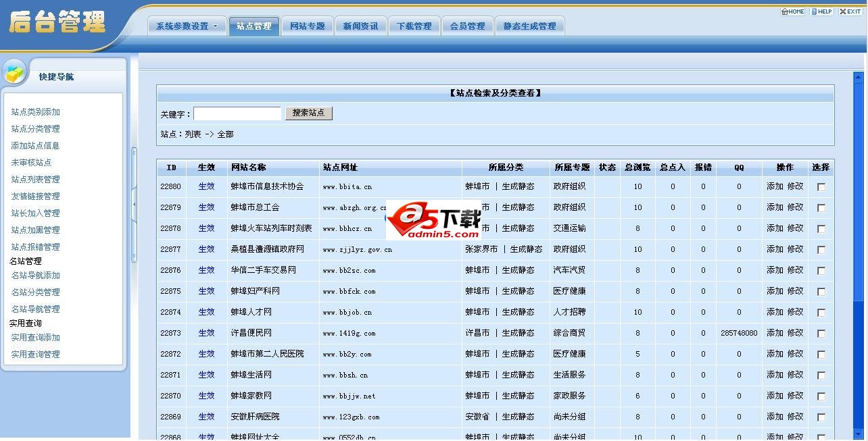This screenshot has width=868, height=441.
Task: Focus the 关键字 search input field
Action: coord(237,113)
